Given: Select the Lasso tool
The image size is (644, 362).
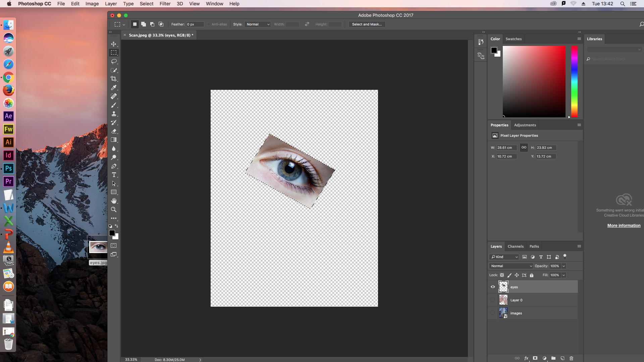Looking at the screenshot, I should (x=114, y=61).
